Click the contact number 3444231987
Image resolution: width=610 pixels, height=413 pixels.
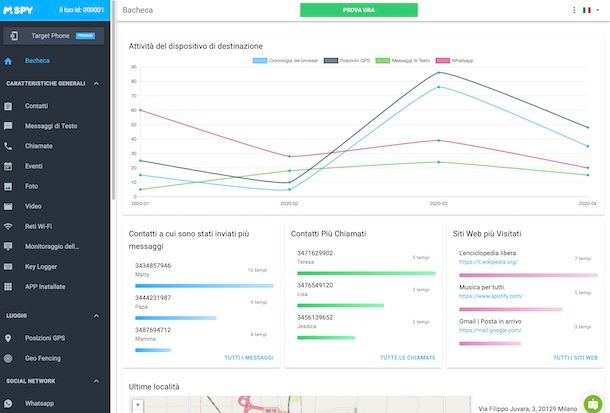[153, 298]
